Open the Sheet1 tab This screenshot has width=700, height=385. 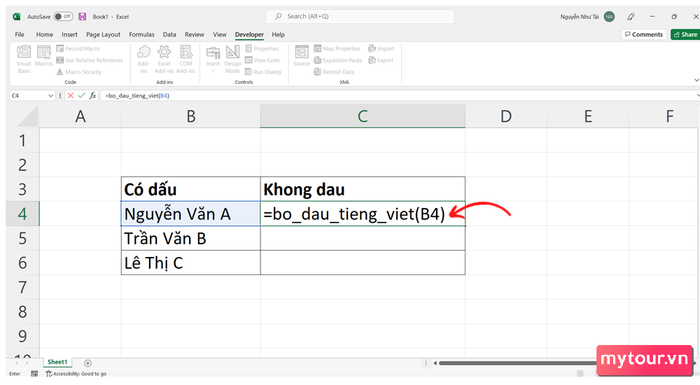[58, 362]
